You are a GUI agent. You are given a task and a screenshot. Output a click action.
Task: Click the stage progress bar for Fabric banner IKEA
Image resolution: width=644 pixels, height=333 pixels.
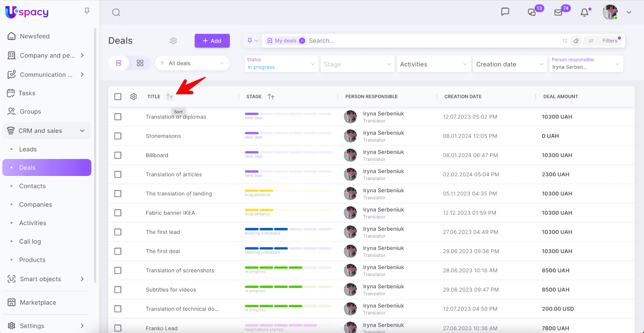point(288,210)
